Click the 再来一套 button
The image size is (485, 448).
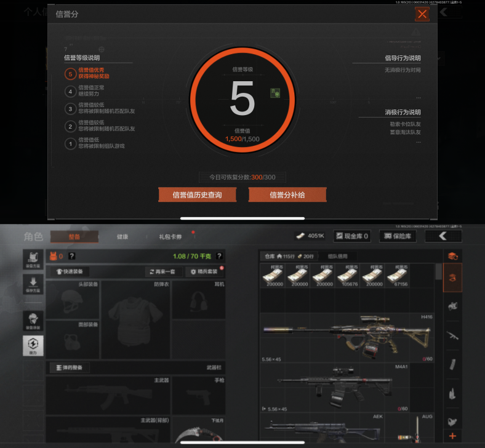[162, 271]
